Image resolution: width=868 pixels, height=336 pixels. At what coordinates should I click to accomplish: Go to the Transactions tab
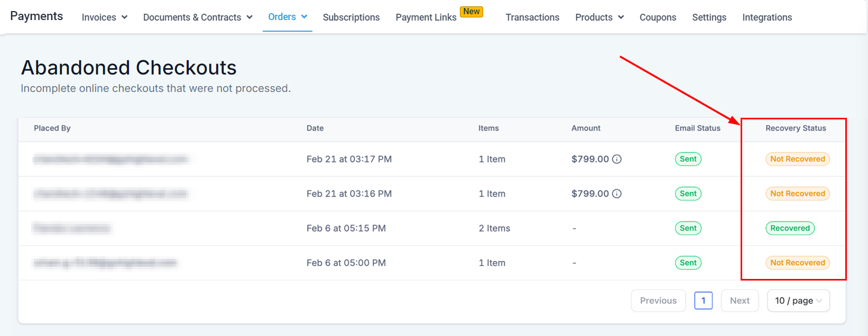pos(532,17)
